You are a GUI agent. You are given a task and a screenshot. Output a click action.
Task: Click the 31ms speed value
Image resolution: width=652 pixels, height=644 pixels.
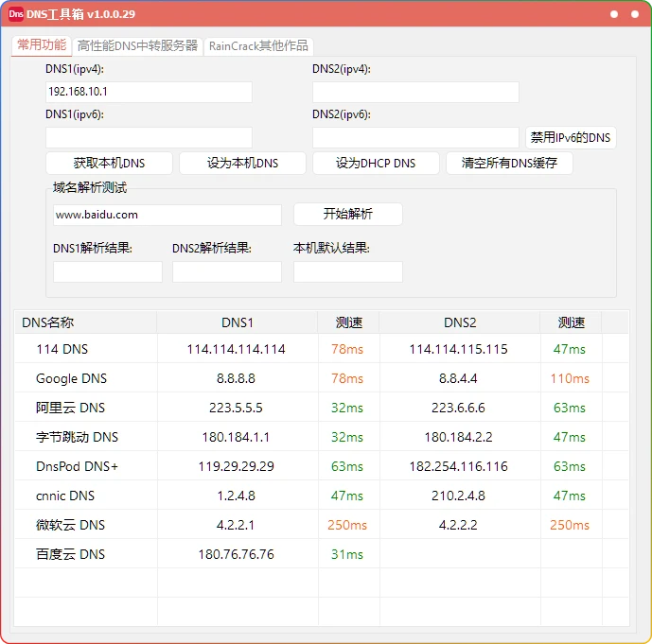point(347,554)
